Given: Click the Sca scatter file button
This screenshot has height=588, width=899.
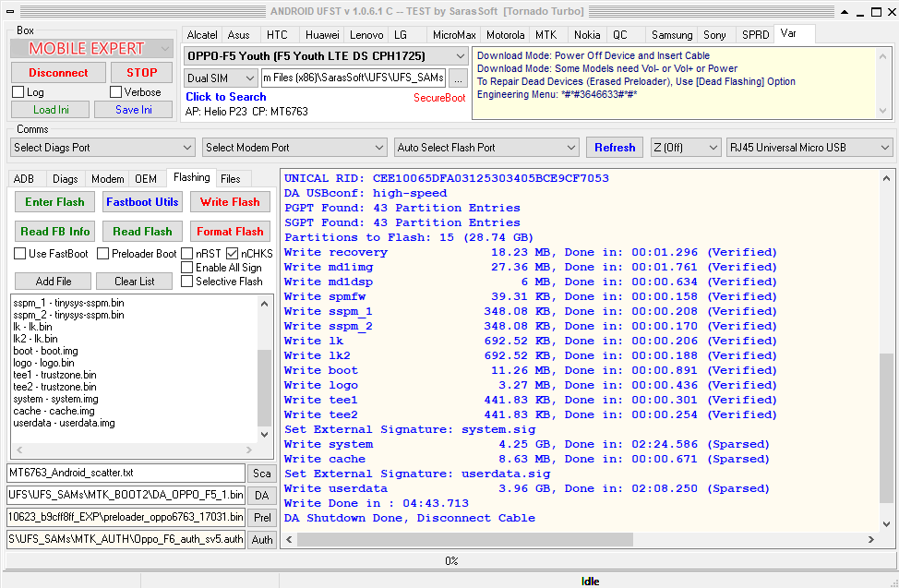Looking at the screenshot, I should pyautogui.click(x=262, y=474).
